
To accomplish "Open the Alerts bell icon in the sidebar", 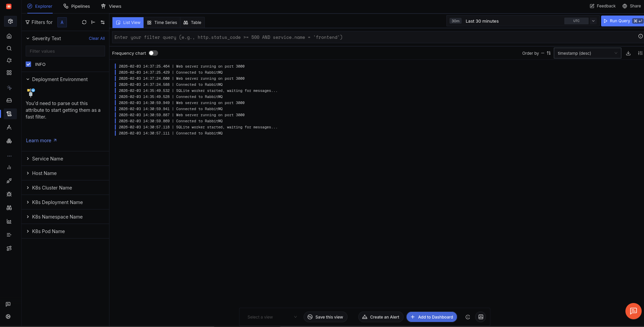I will tap(9, 60).
